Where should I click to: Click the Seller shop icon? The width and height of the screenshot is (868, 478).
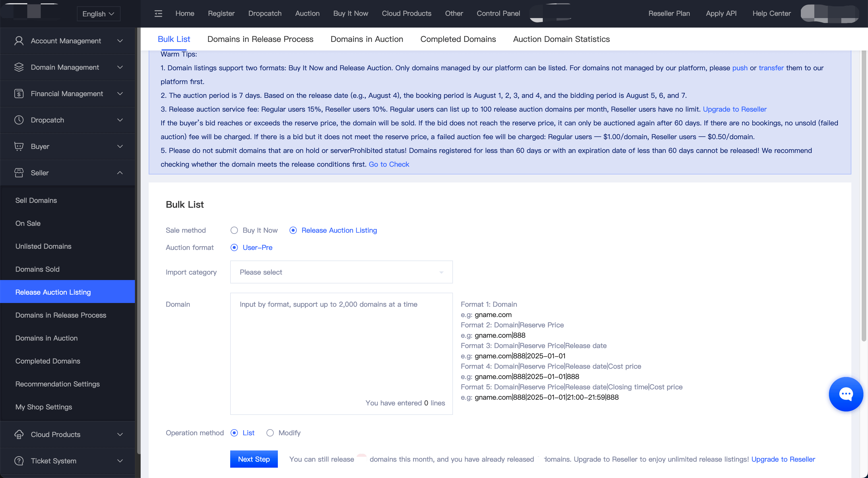click(x=19, y=172)
